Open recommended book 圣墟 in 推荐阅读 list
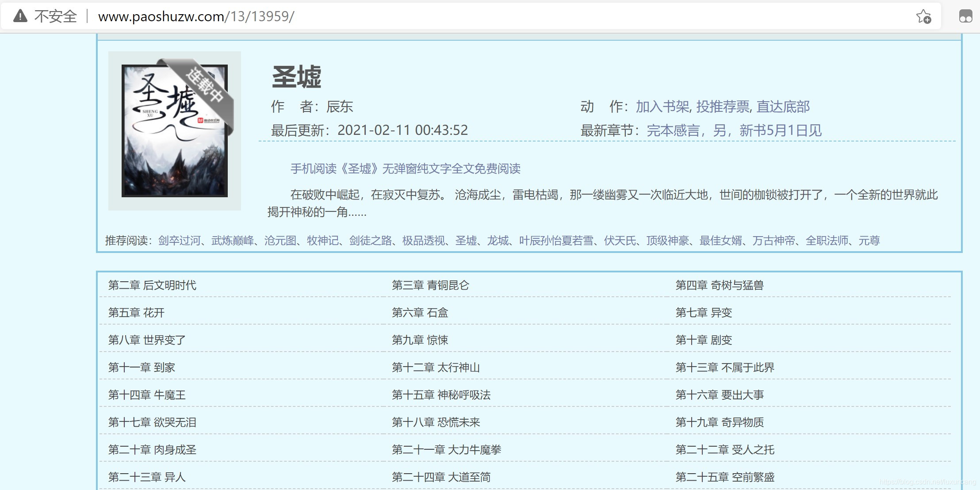 [466, 241]
